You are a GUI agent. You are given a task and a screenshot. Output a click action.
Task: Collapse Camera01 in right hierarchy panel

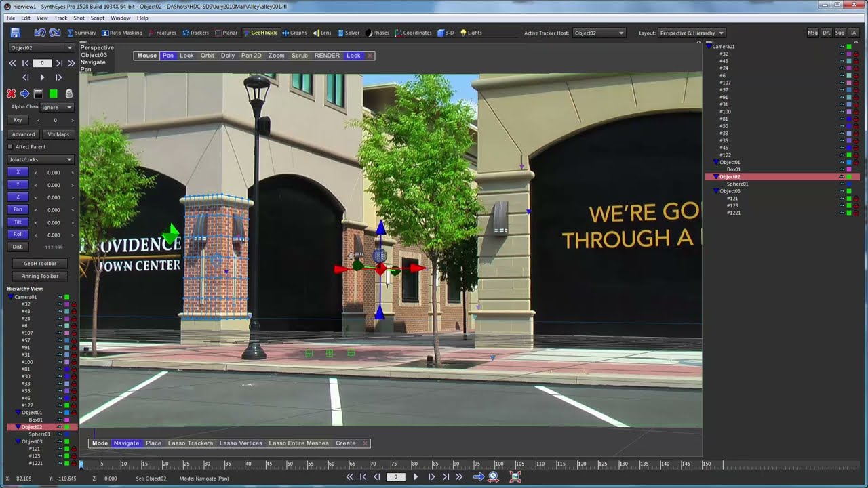pyautogui.click(x=709, y=47)
